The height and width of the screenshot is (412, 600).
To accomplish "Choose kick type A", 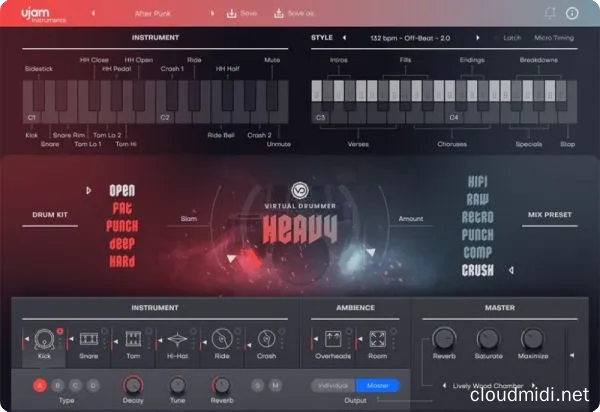I will coord(40,385).
